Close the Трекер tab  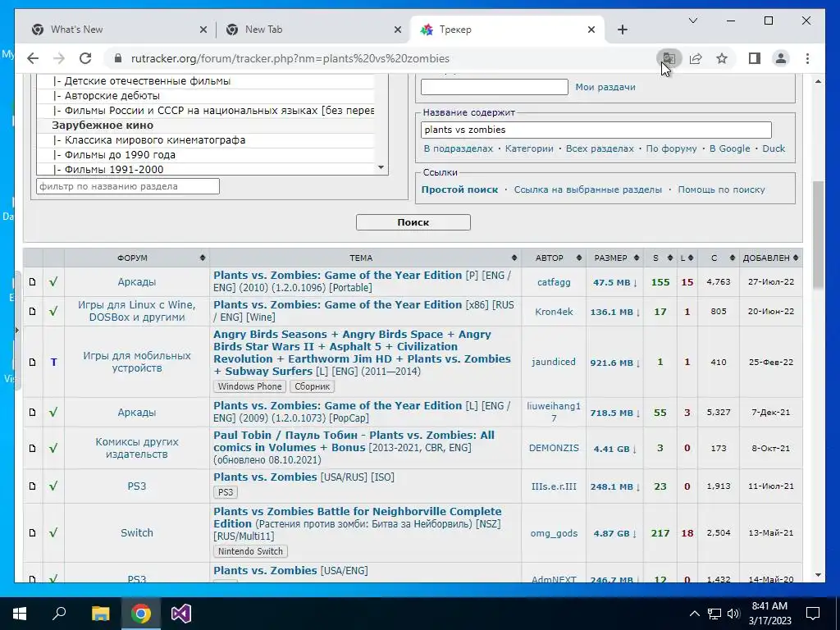tap(591, 30)
